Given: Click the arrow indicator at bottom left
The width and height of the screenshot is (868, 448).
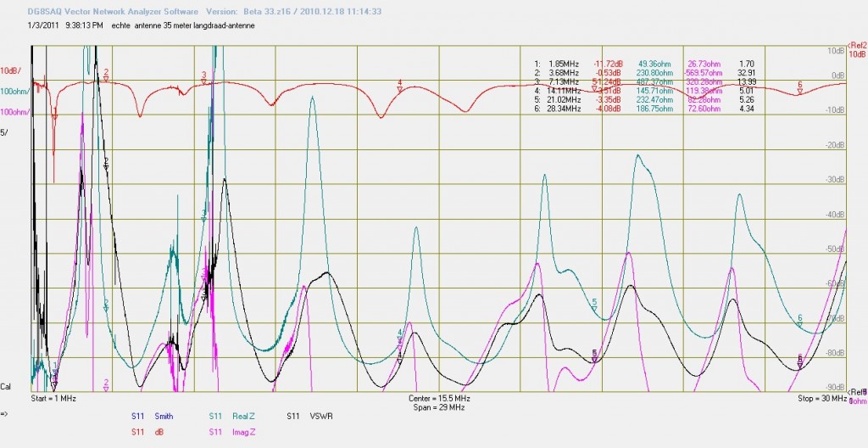Looking at the screenshot, I should click(x=4, y=415).
